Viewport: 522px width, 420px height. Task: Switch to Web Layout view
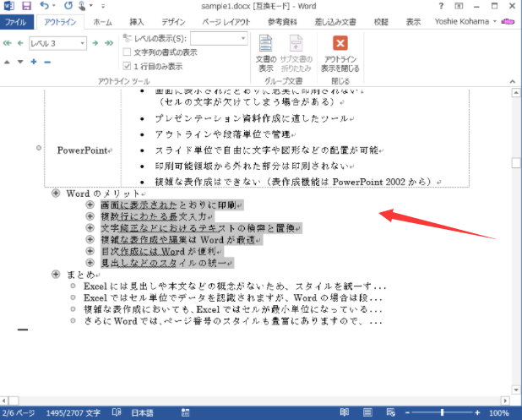(390, 412)
